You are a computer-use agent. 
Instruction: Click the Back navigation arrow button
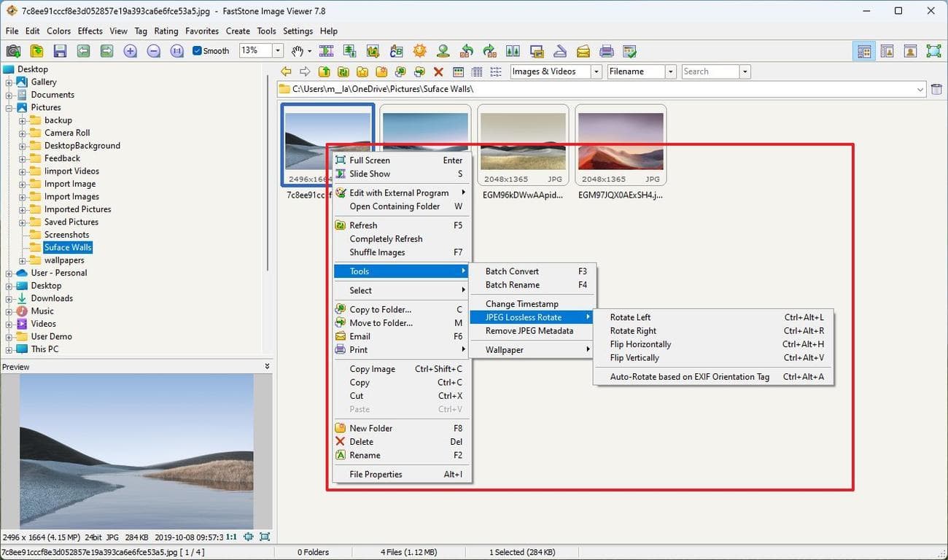(x=286, y=71)
